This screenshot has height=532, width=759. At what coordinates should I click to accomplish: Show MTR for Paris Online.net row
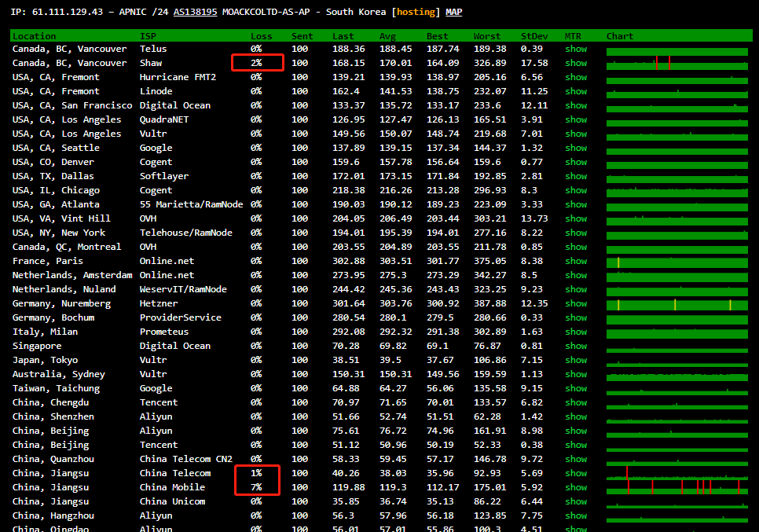[x=576, y=261]
